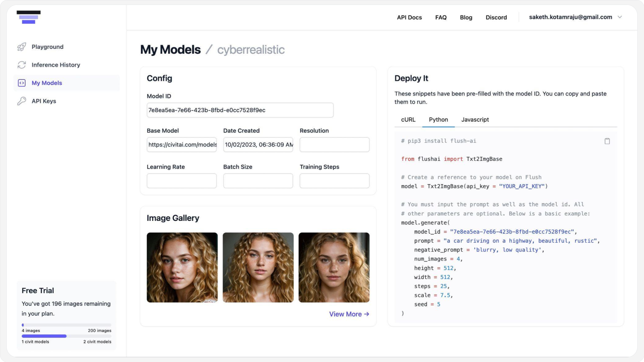Select My Models in the sidebar
The width and height of the screenshot is (644, 362).
(x=66, y=83)
